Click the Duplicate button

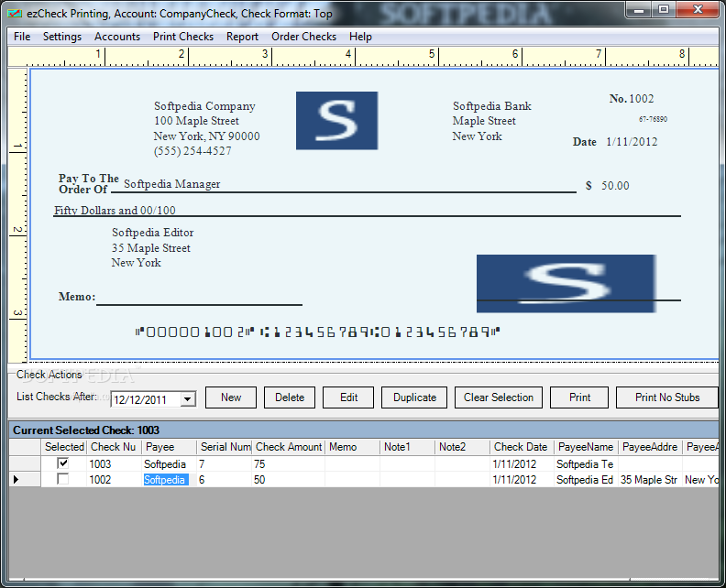coord(414,397)
